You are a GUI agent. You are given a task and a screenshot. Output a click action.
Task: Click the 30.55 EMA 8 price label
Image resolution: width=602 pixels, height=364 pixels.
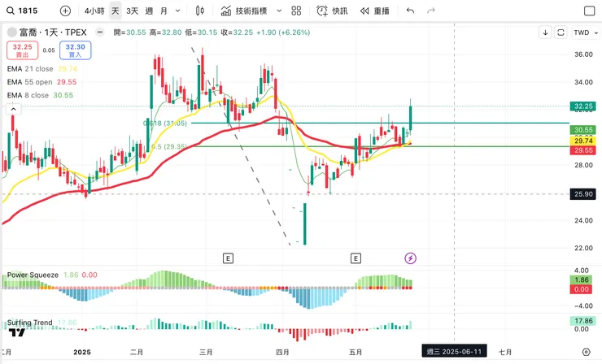tap(583, 130)
